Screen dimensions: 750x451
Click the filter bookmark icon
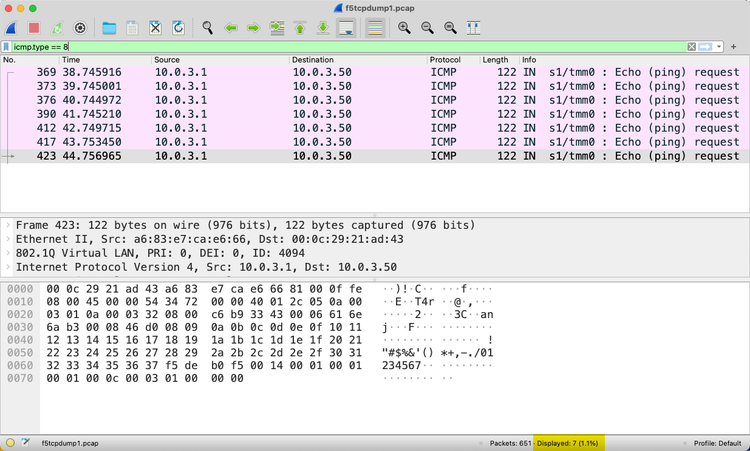(x=7, y=47)
